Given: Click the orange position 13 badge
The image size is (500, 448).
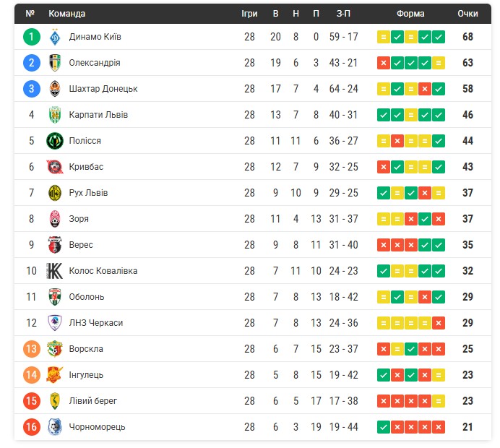Looking at the screenshot, I should pyautogui.click(x=31, y=349).
